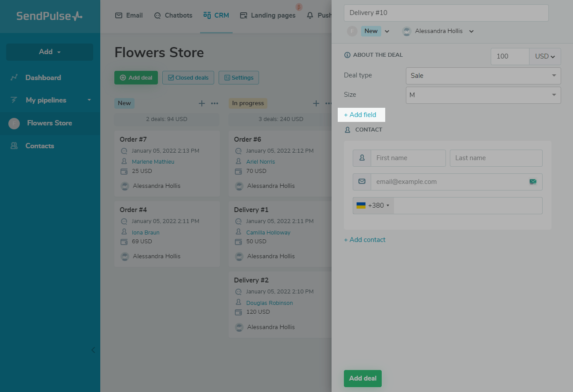Click the SendPulse logo

pyautogui.click(x=49, y=16)
